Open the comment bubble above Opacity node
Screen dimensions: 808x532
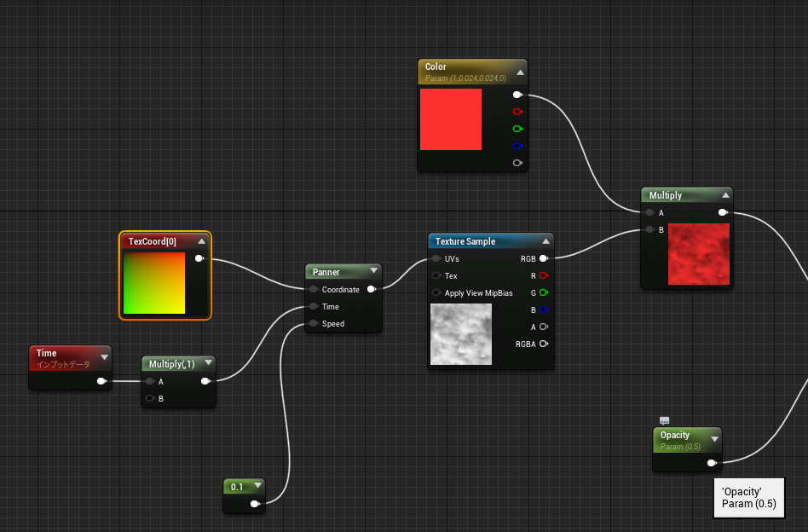664,420
